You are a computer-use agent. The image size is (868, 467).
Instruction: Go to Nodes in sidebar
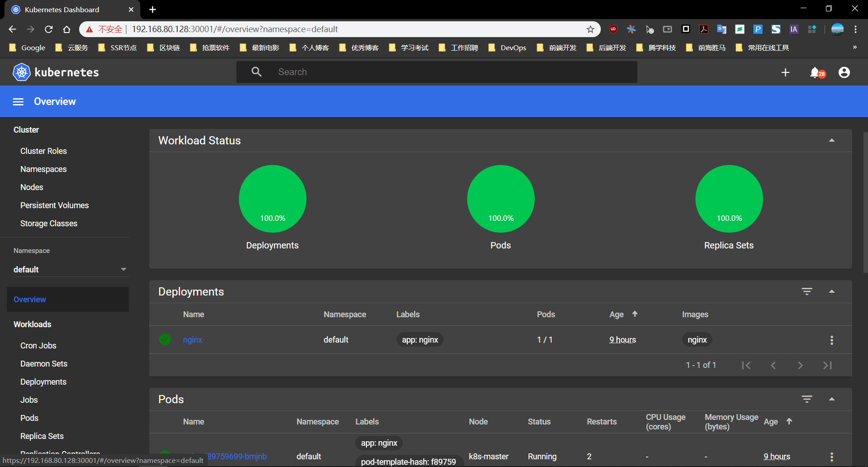pyautogui.click(x=32, y=187)
